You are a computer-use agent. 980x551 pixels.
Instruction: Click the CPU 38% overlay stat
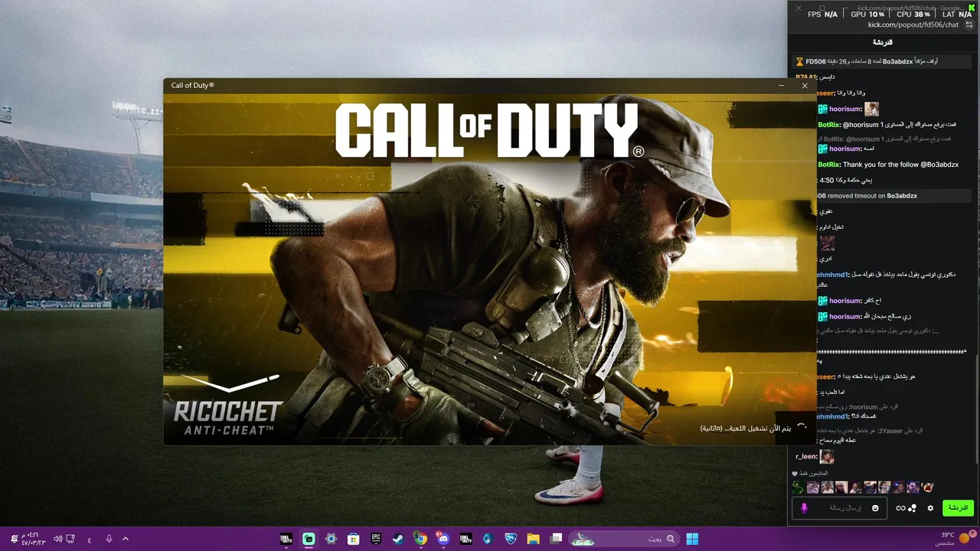(913, 14)
